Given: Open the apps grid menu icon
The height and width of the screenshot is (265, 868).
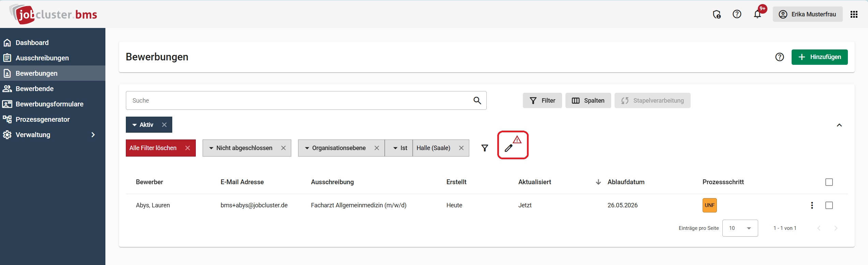Looking at the screenshot, I should click(854, 14).
